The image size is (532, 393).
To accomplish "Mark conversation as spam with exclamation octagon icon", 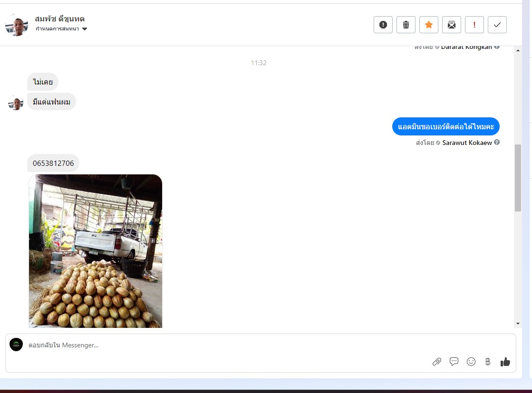I will [x=383, y=25].
